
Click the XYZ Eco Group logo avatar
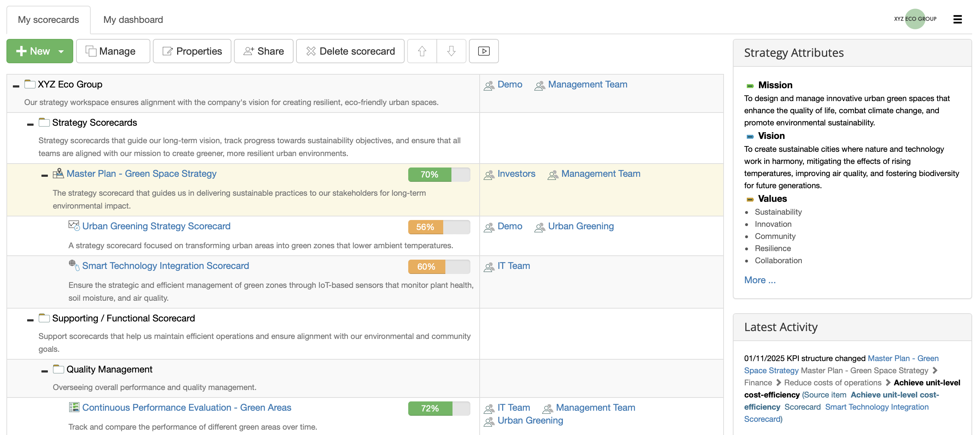pos(915,19)
